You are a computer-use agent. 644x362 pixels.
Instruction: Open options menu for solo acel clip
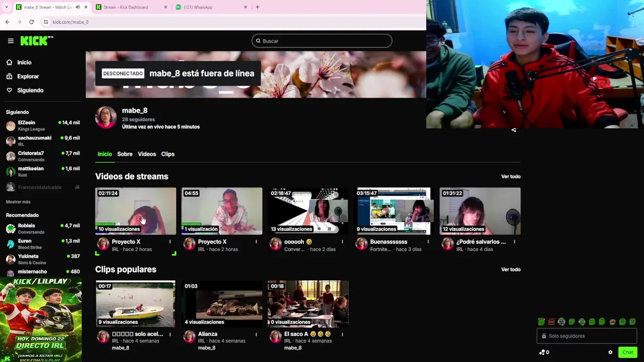coord(170,334)
